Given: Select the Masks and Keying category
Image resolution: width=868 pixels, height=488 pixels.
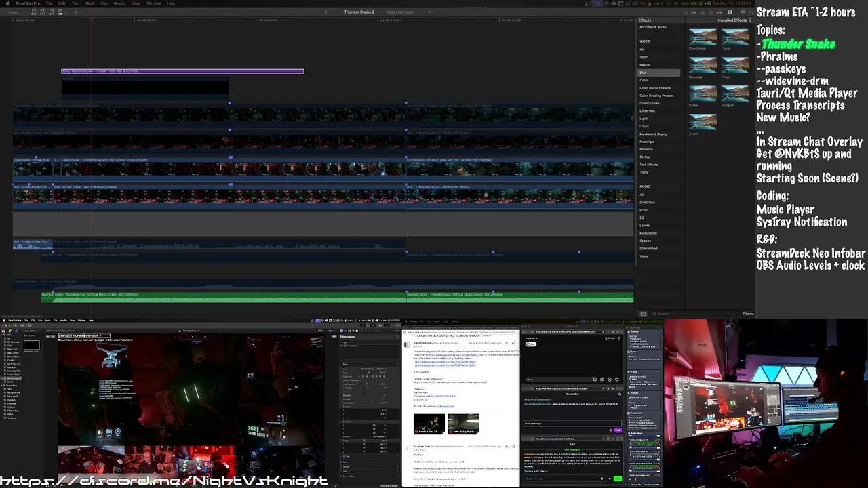Looking at the screenshot, I should (653, 134).
